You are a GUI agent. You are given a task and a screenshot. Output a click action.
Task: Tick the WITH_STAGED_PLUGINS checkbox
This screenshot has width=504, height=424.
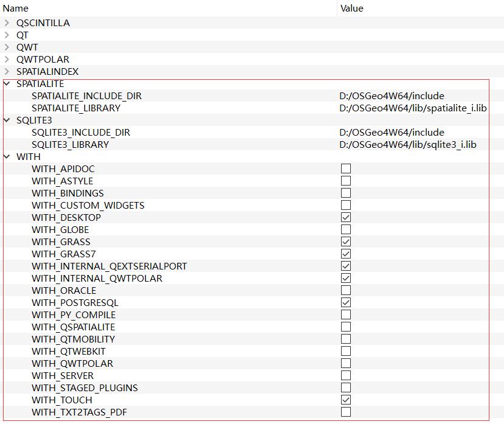click(x=346, y=388)
